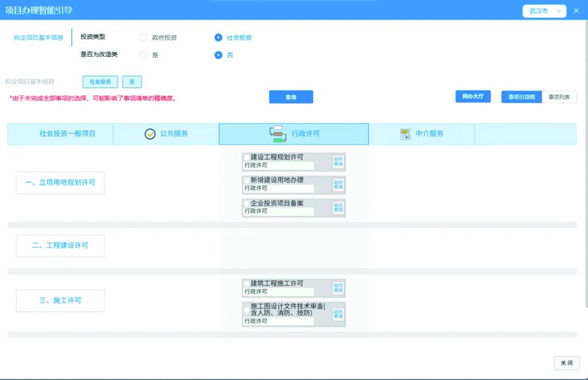The image size is (588, 380).
Task: Click 行政许可 field under 企业投资项目备案
Action: [279, 211]
